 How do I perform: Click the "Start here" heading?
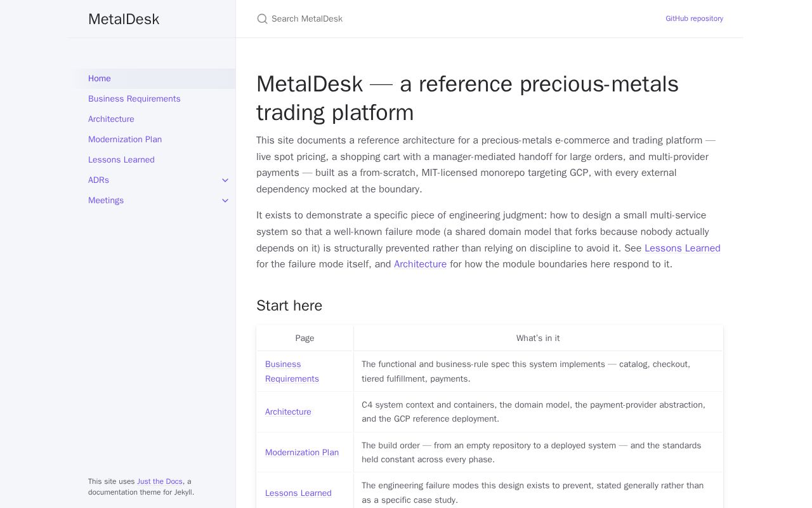coord(289,305)
